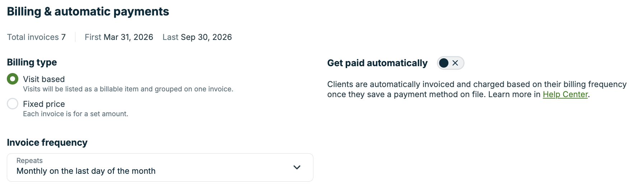This screenshot has height=195, width=644.
Task: Click the 'Visits will be listed' description text
Action: (x=128, y=89)
